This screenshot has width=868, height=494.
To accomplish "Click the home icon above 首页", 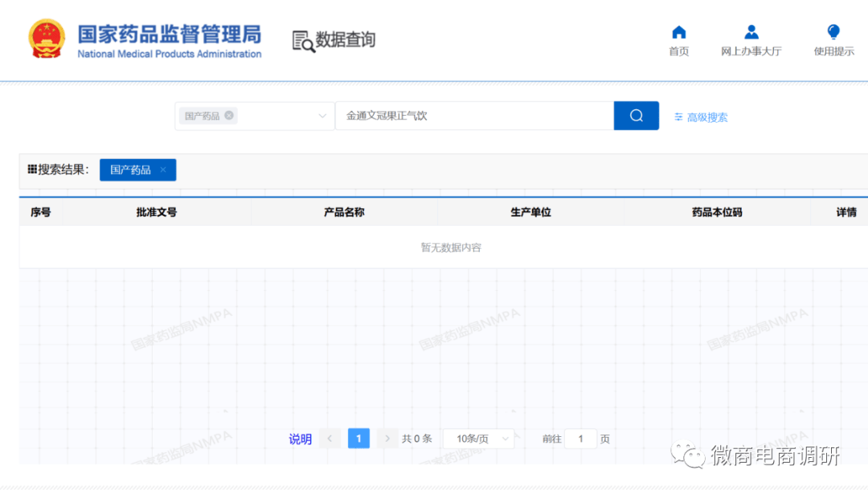I will (x=678, y=31).
